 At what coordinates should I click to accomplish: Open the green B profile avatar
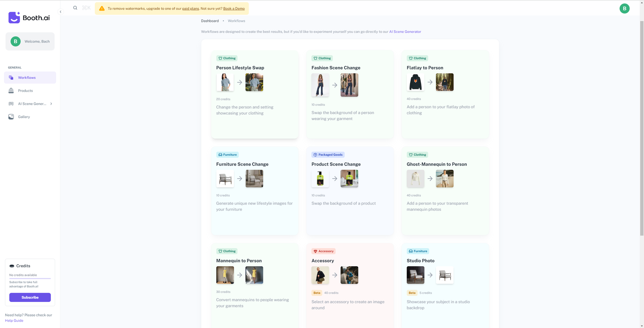point(624,9)
